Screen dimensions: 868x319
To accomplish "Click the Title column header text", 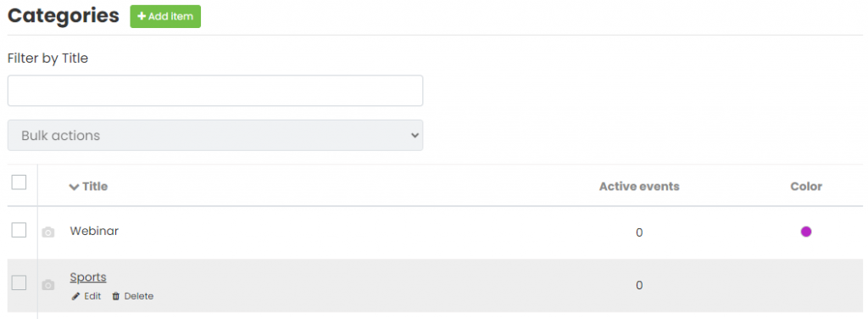I will click(x=95, y=187).
